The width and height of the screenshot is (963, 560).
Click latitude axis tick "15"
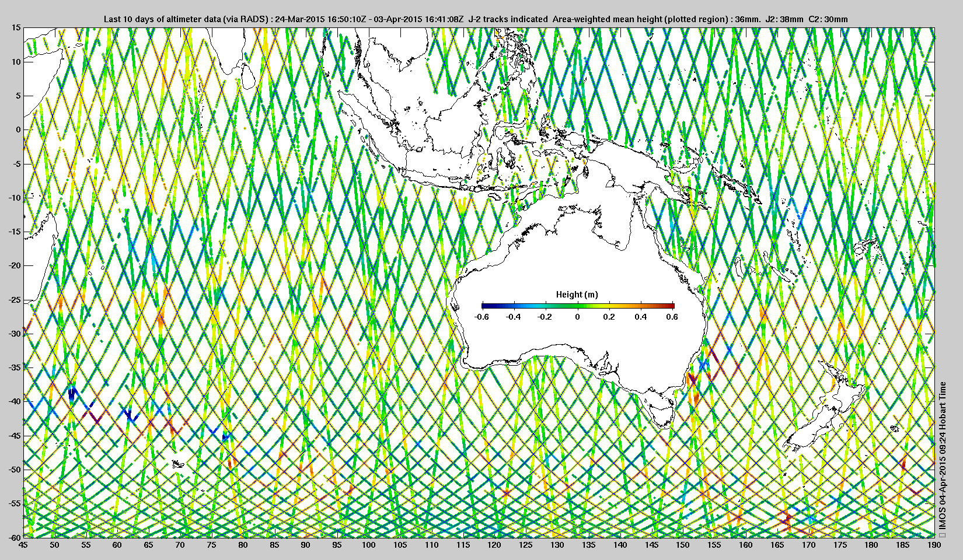tap(16, 27)
